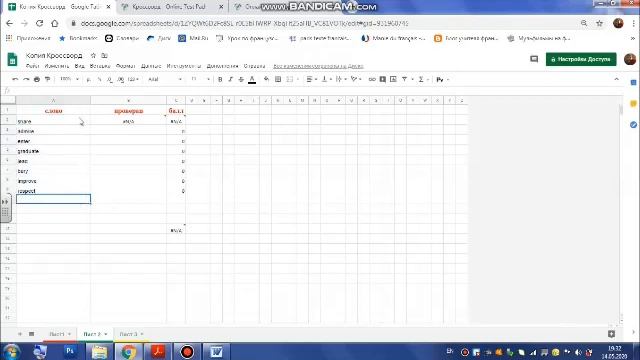Select cell containing 'graduate'
Image resolution: width=640 pixels, height=360 pixels.
pyautogui.click(x=53, y=151)
